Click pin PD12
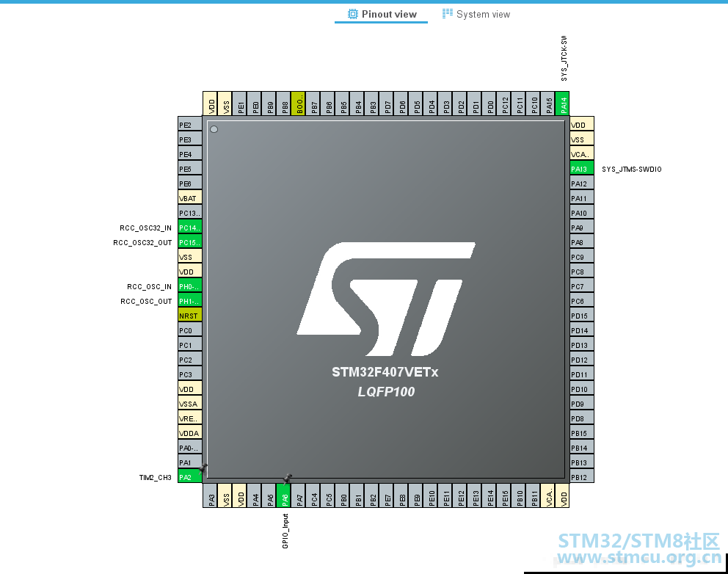Screen dimensions: 728x574 coord(582,360)
